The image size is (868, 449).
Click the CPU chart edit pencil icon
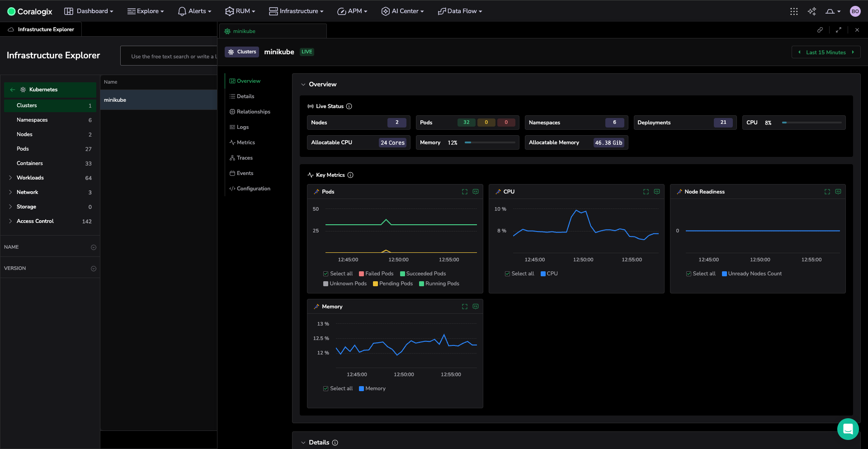coord(498,192)
